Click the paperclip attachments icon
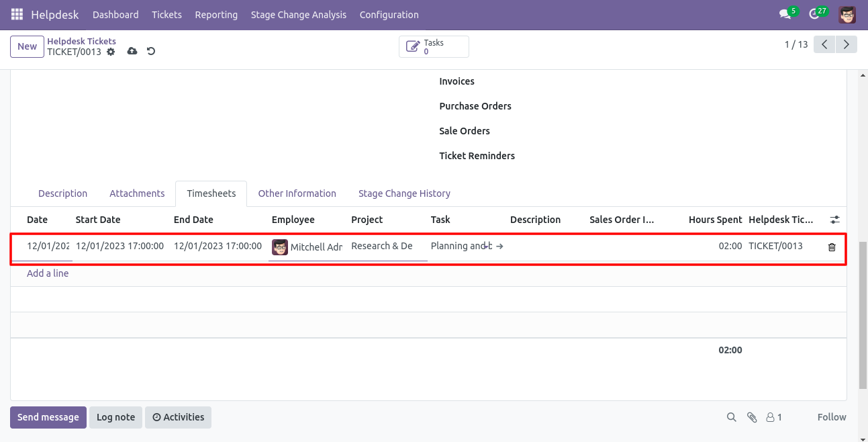868x442 pixels. (x=752, y=417)
